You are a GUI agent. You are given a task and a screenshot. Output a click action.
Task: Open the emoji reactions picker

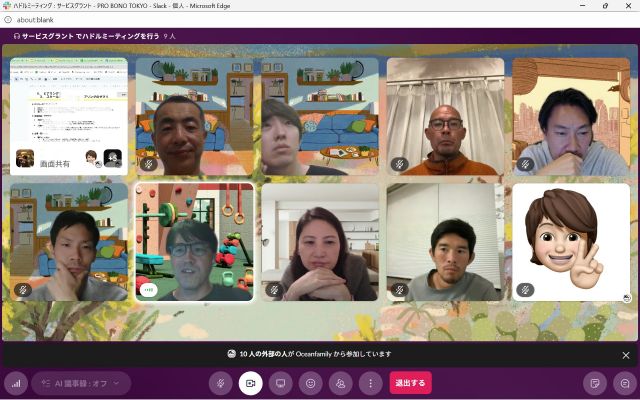tap(311, 383)
